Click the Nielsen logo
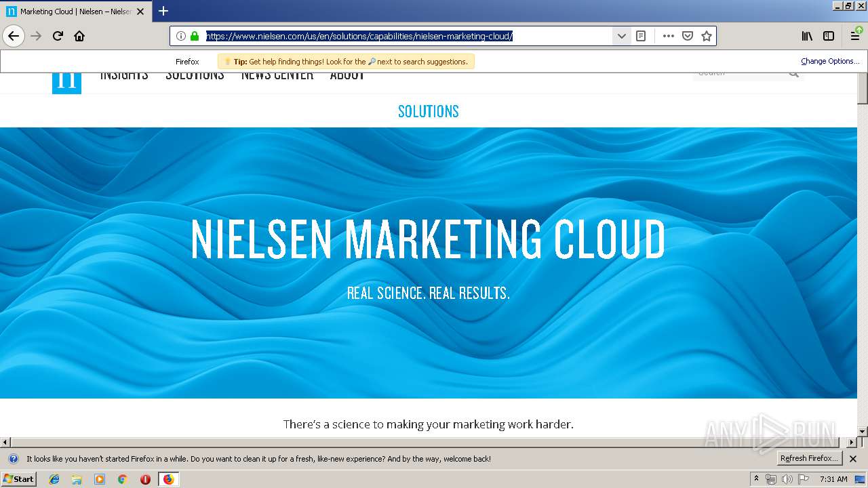This screenshot has width=868, height=488. pos(66,83)
